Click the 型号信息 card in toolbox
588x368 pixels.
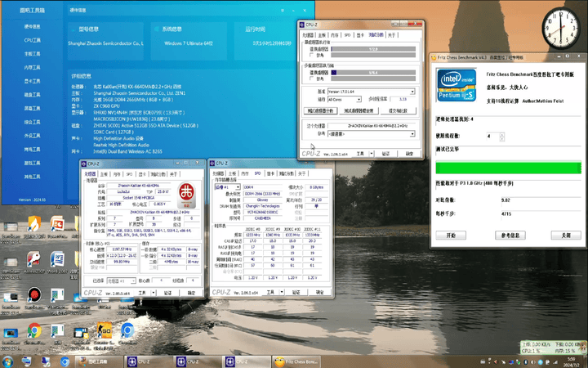coord(105,42)
